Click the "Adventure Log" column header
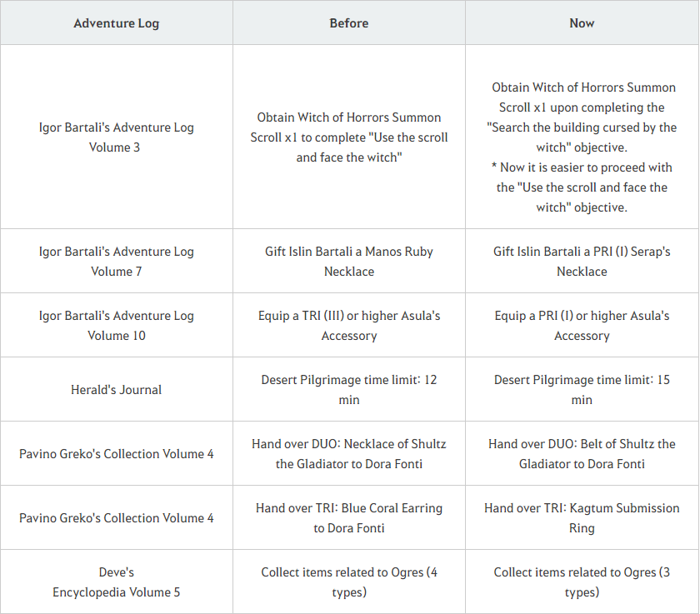The image size is (700, 614). click(116, 23)
